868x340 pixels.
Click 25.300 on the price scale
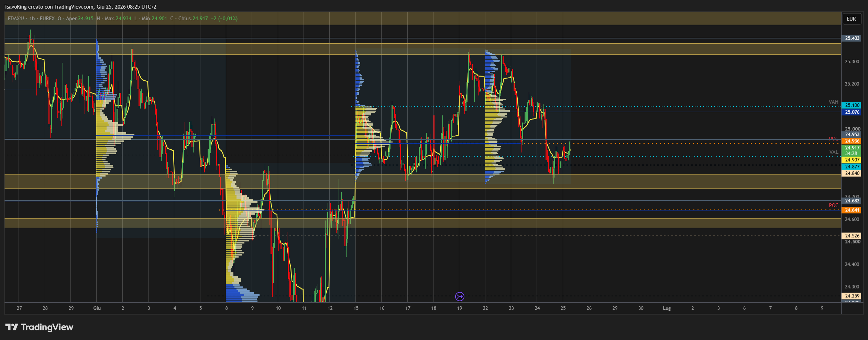pyautogui.click(x=852, y=62)
